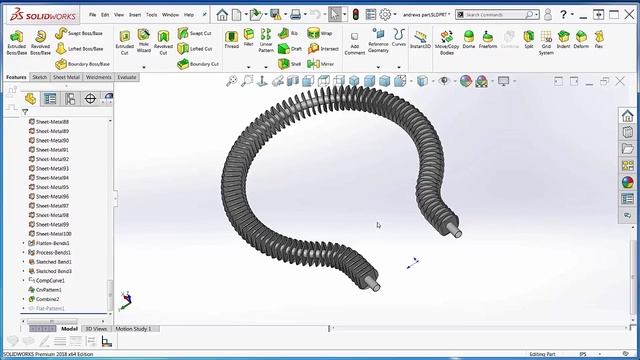Open the Linear Pattern tool
The height and width of the screenshot is (360, 640).
pyautogui.click(x=266, y=40)
